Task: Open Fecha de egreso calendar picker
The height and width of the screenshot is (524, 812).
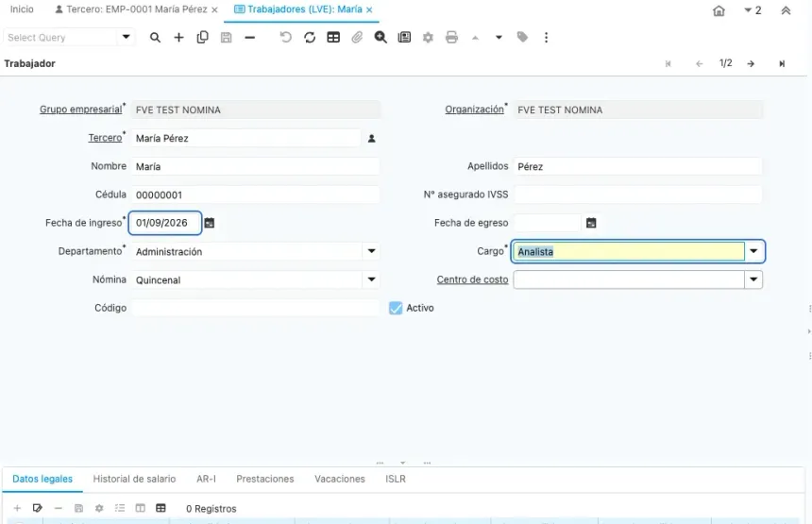Action: pyautogui.click(x=591, y=223)
